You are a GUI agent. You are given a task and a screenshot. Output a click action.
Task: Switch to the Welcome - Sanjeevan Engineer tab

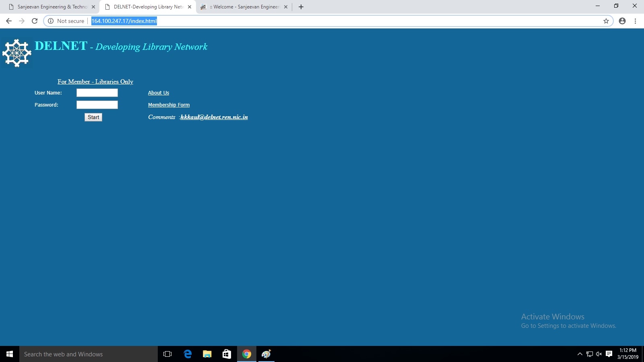tap(244, 7)
